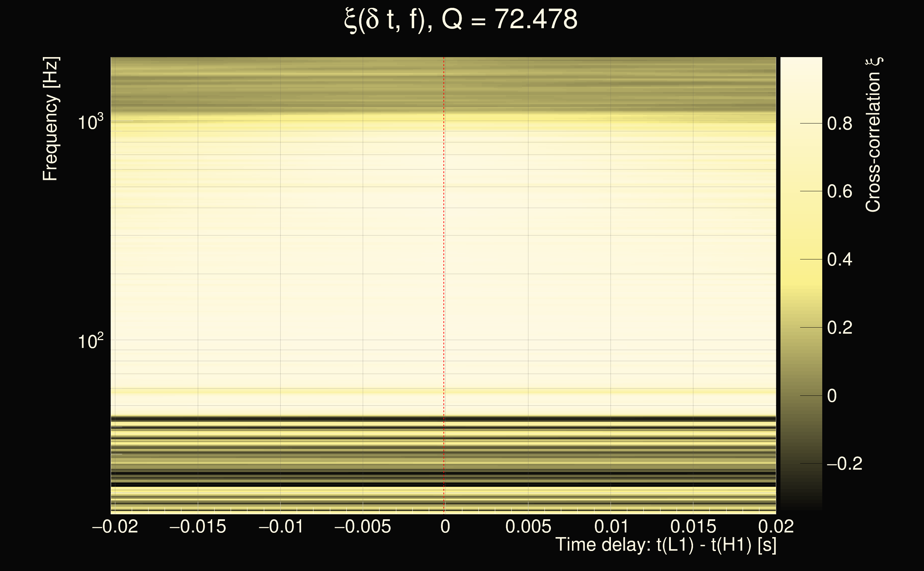Click the –0.01 x-axis tick label
Image resolution: width=924 pixels, height=571 pixels.
(x=281, y=526)
